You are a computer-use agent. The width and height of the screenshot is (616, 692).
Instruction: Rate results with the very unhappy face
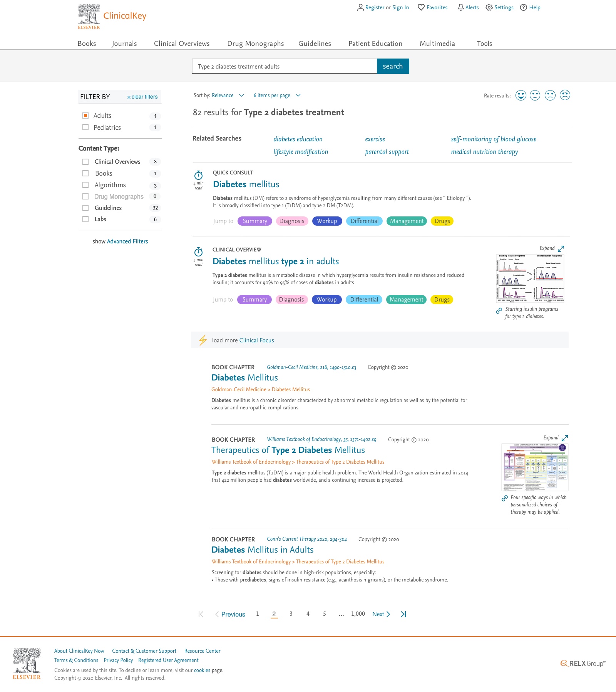tap(565, 95)
